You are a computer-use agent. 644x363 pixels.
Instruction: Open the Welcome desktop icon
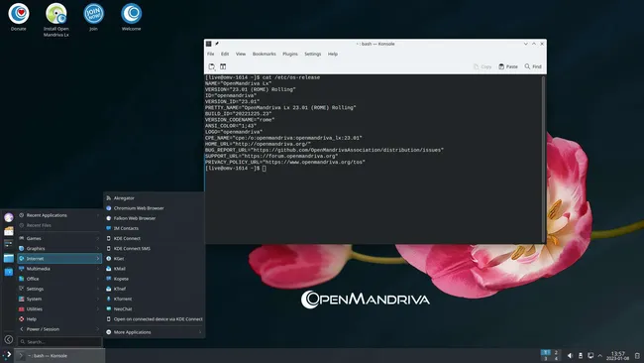click(x=132, y=17)
